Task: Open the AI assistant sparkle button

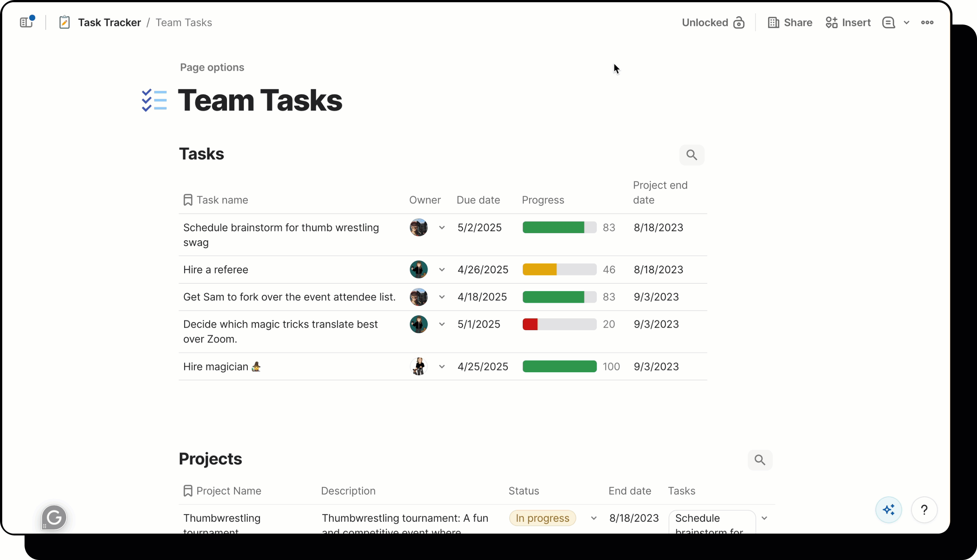Action: [888, 510]
